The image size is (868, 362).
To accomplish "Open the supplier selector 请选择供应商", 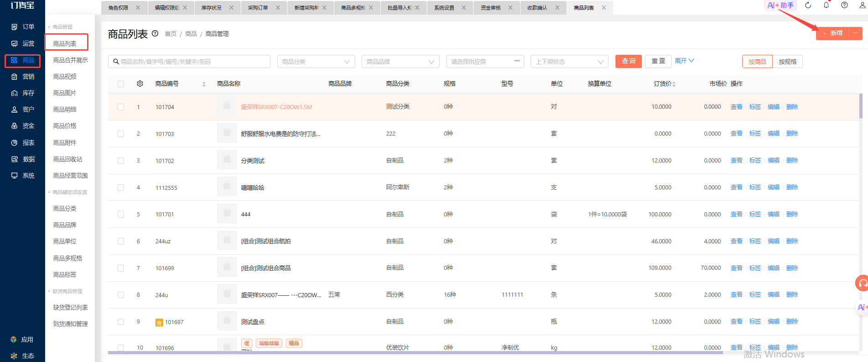I will (485, 62).
